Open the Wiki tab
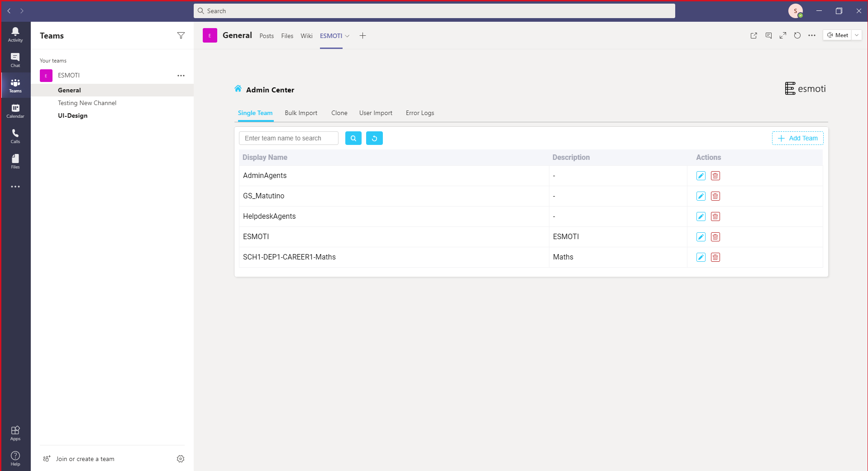 pyautogui.click(x=306, y=36)
